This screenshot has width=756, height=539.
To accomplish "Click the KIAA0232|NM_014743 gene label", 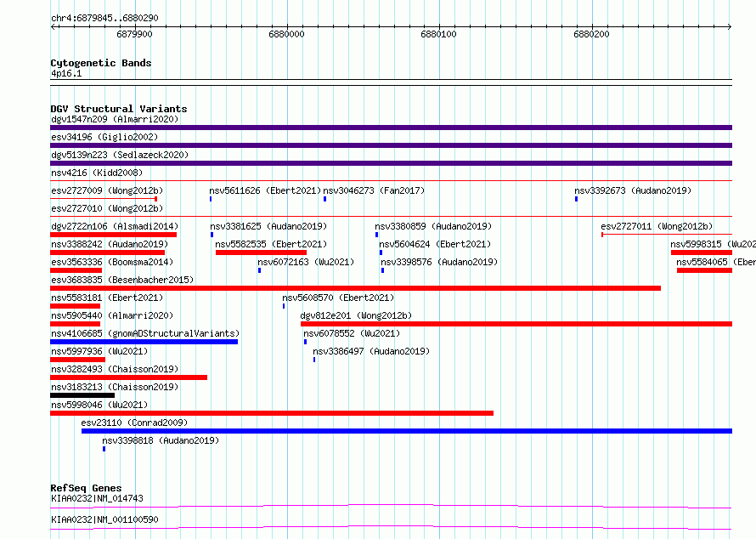I will pos(98,498).
